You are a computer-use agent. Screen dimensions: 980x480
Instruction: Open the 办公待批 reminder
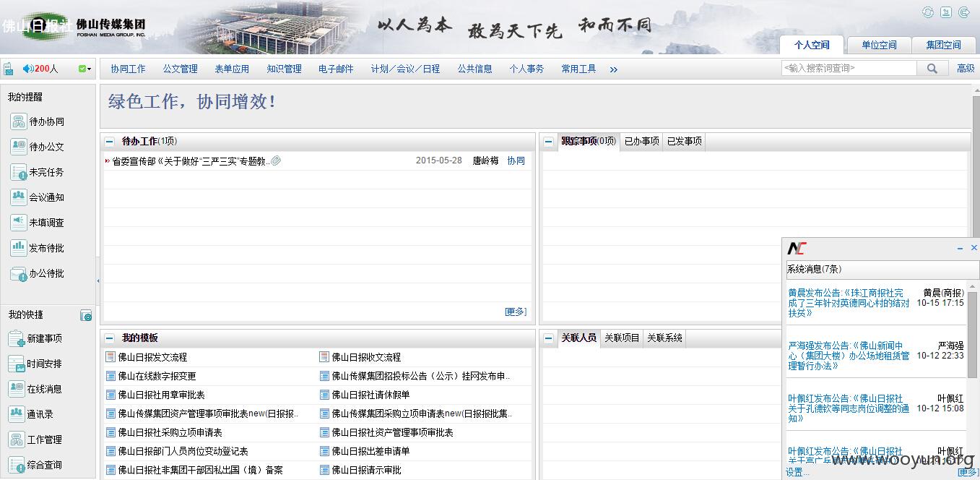coord(38,273)
